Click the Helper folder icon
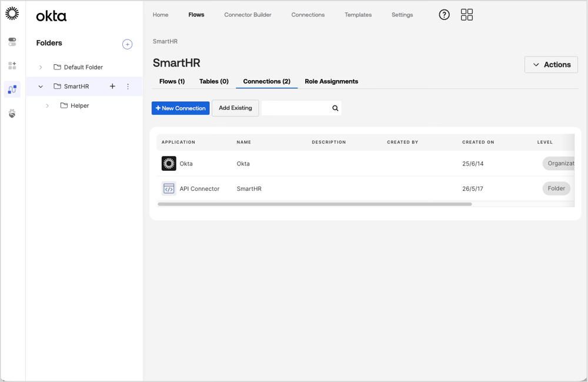 [64, 105]
